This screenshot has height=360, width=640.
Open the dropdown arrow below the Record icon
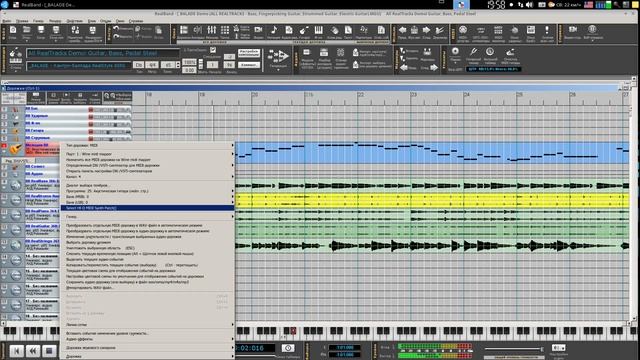(455, 63)
